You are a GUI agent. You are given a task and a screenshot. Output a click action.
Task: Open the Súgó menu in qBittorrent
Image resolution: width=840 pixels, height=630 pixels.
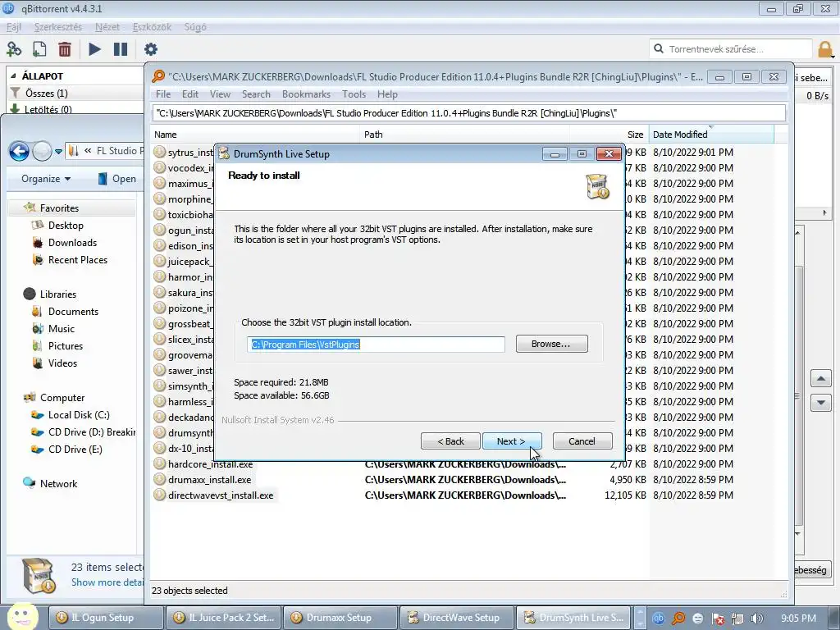pos(195,27)
